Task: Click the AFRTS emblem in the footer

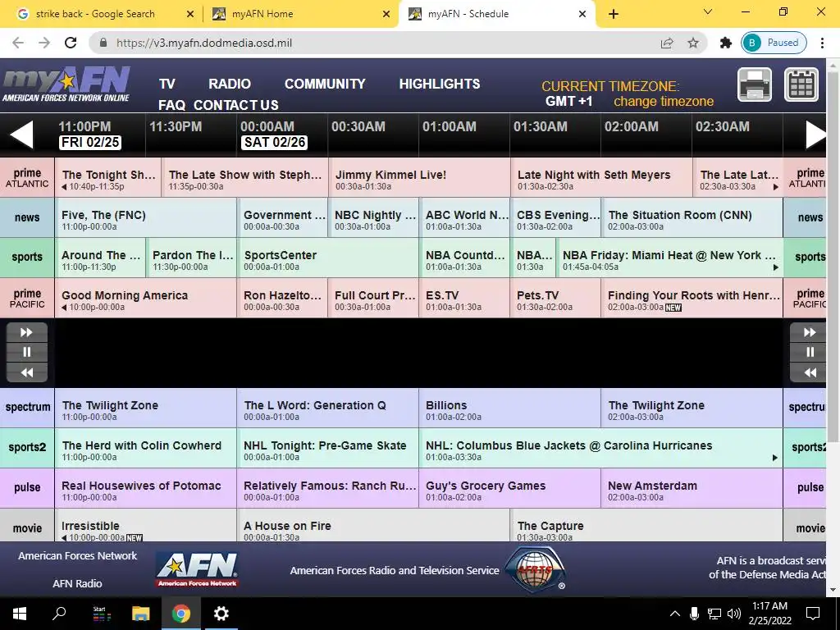Action: 536,569
